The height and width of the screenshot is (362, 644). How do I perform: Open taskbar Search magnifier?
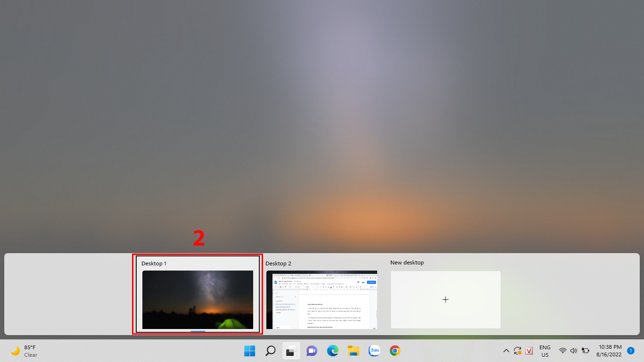coord(271,351)
